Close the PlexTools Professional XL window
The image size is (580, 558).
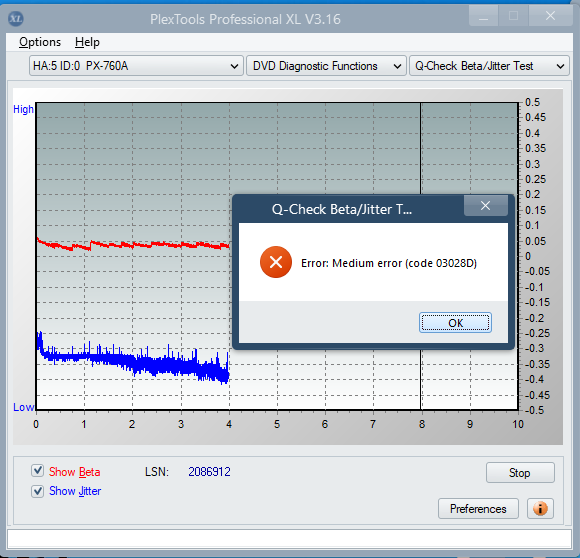pyautogui.click(x=550, y=16)
